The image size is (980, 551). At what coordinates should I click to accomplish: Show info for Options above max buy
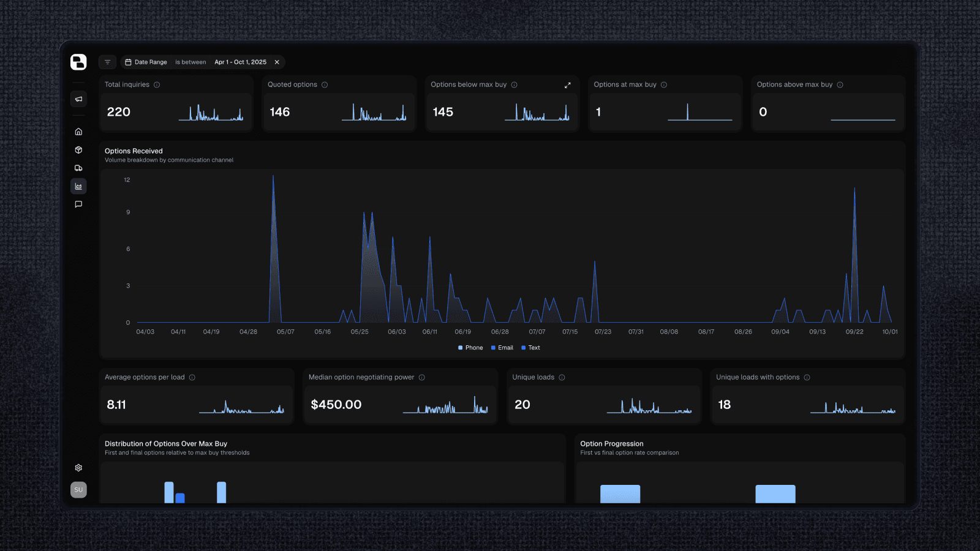point(840,85)
